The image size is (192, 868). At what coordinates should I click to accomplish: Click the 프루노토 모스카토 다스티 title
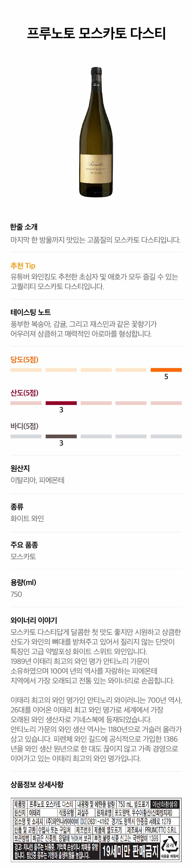click(x=96, y=33)
